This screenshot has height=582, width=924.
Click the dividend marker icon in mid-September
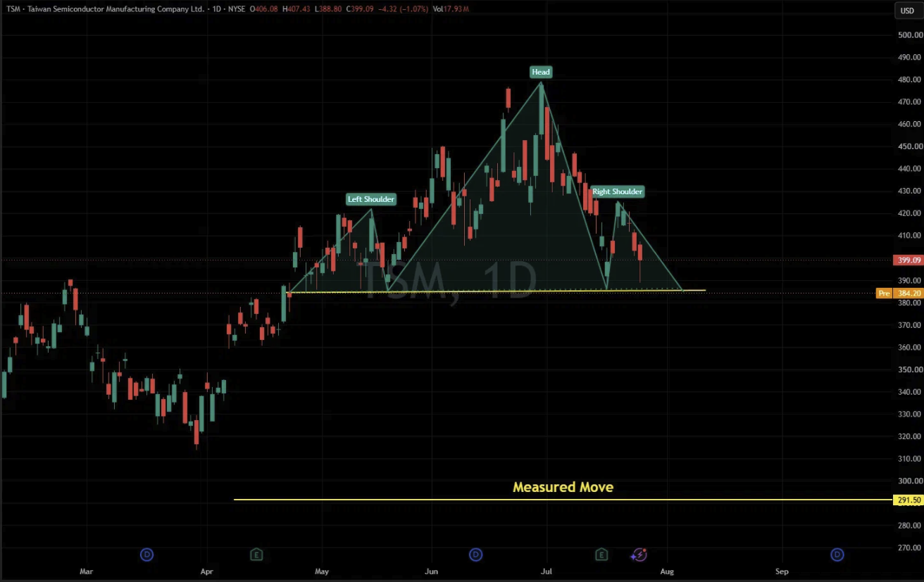tap(837, 555)
